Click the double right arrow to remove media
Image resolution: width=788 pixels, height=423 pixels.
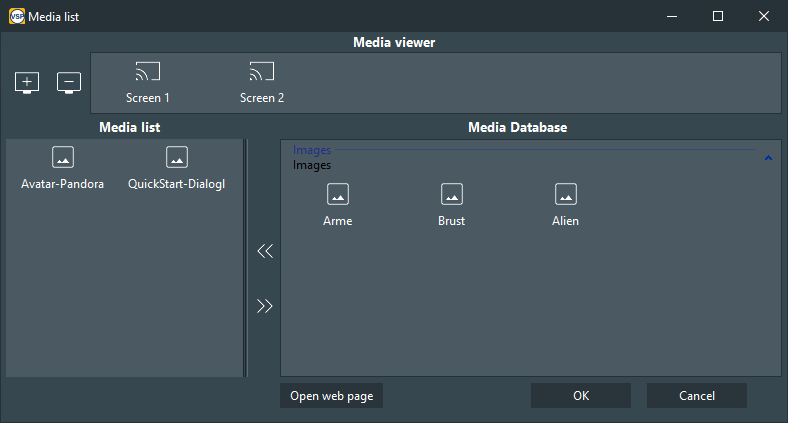tap(265, 306)
